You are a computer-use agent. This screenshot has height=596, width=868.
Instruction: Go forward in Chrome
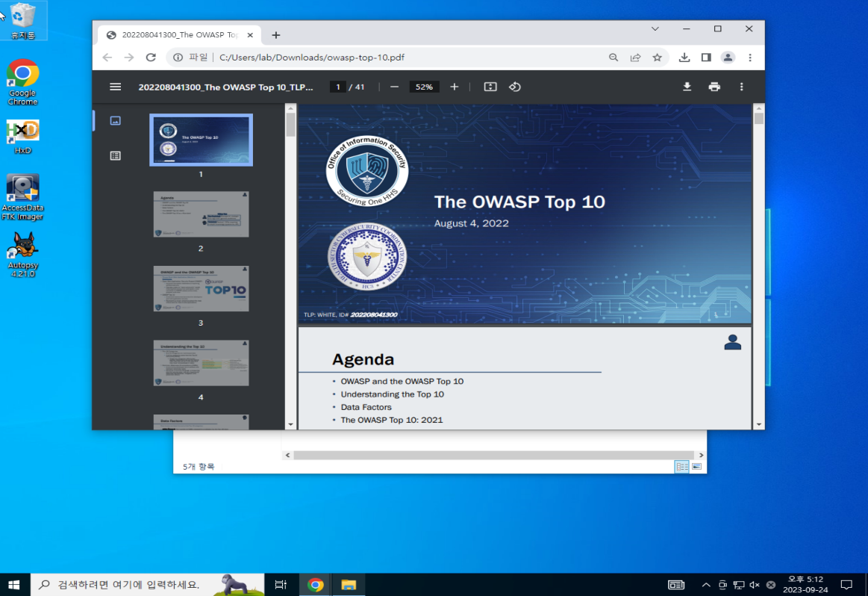coord(129,58)
